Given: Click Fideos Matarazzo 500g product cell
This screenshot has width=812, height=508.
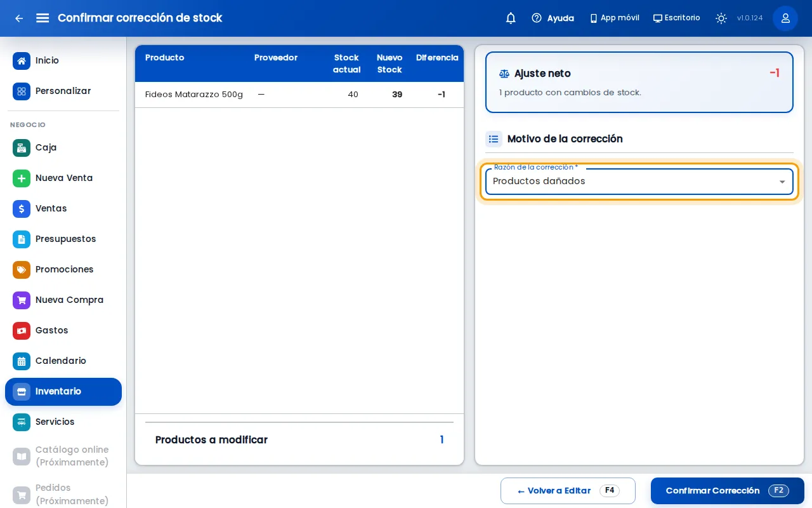Looking at the screenshot, I should coord(194,95).
